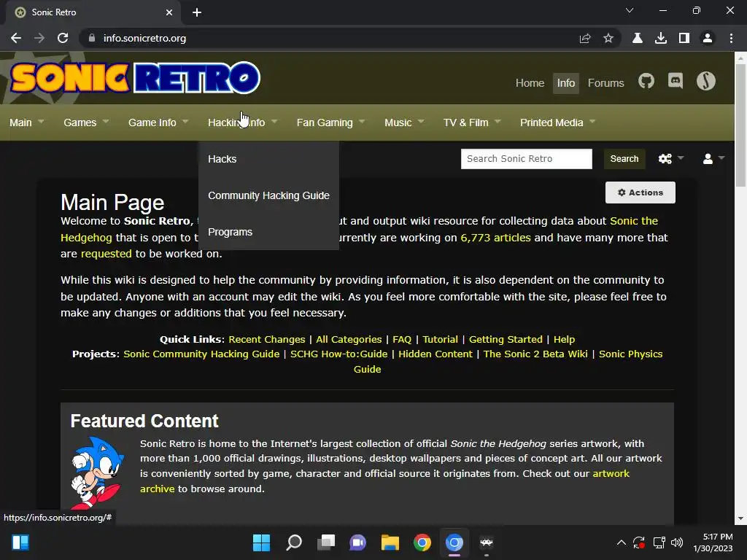Viewport: 747px width, 560px height.
Task: Click the Sonic Stadium S icon in header
Action: [706, 81]
